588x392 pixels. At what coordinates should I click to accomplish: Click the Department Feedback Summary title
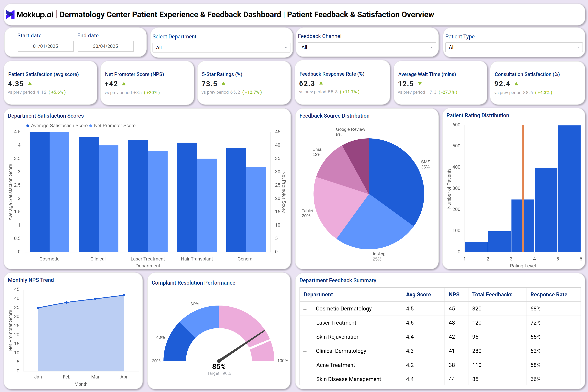(338, 280)
